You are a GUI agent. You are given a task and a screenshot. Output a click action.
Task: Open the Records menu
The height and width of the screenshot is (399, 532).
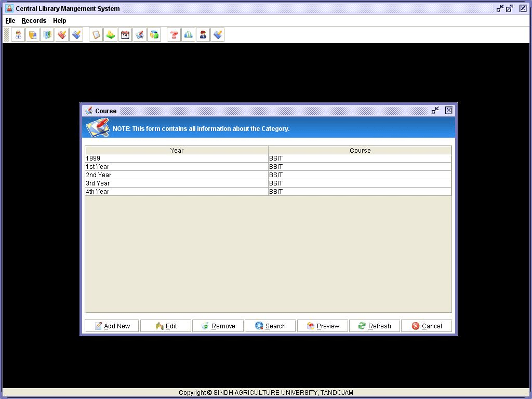coord(34,21)
